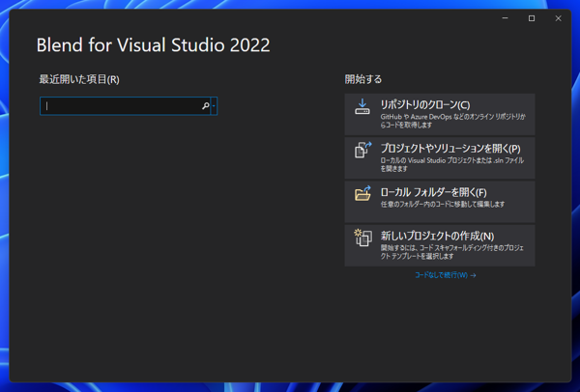The image size is (580, 392).
Task: Click the create new project icon
Action: pos(362,238)
